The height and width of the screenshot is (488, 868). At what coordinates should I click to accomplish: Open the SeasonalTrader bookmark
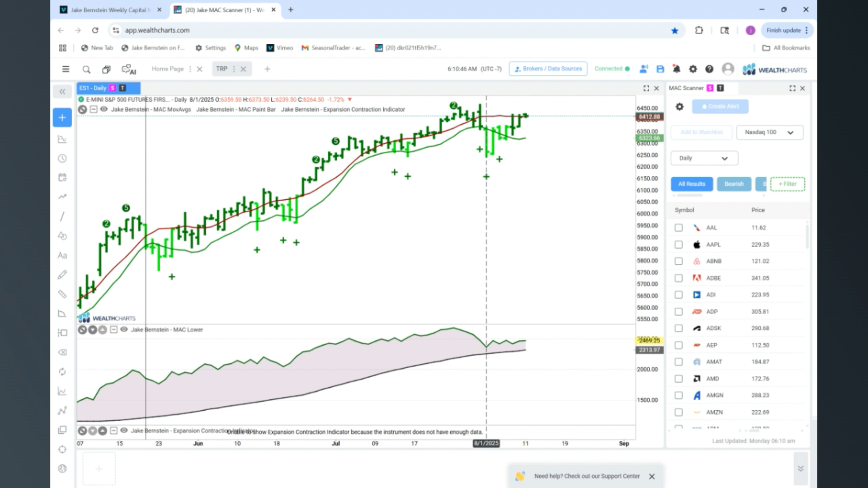click(x=333, y=48)
